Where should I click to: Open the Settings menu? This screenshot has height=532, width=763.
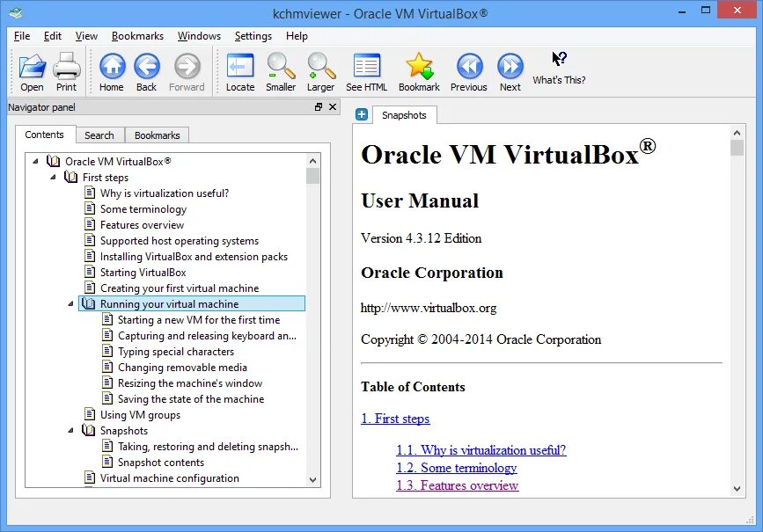tap(253, 36)
